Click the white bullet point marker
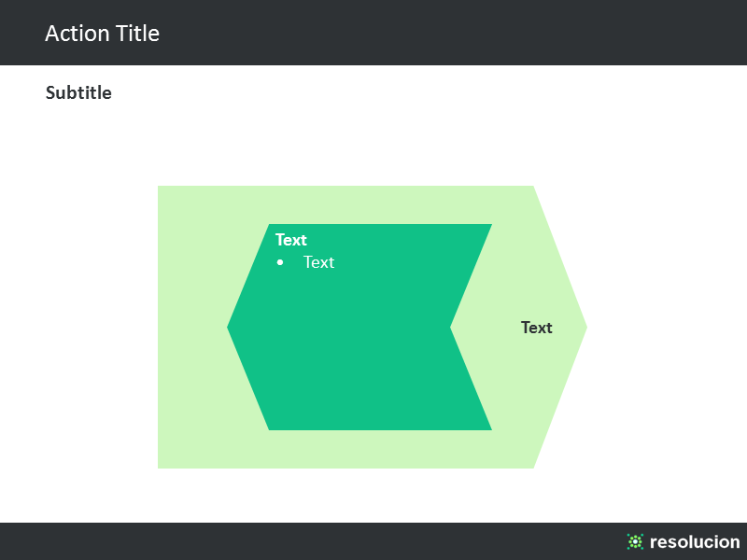Viewport: 747px width, 560px height. point(280,262)
